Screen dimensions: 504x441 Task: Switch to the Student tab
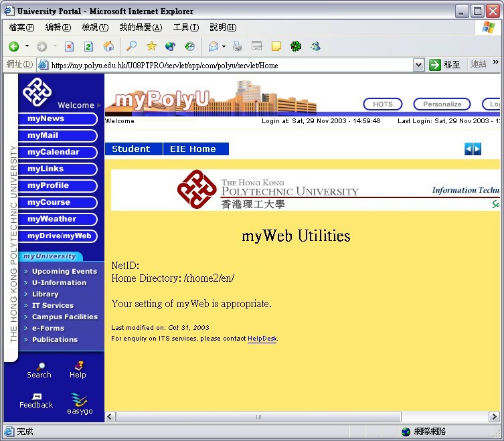coord(134,149)
